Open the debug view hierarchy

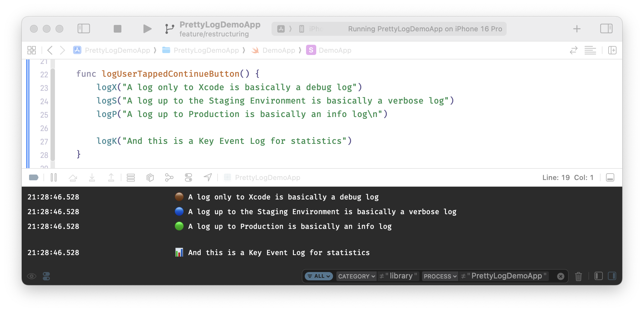click(x=150, y=177)
